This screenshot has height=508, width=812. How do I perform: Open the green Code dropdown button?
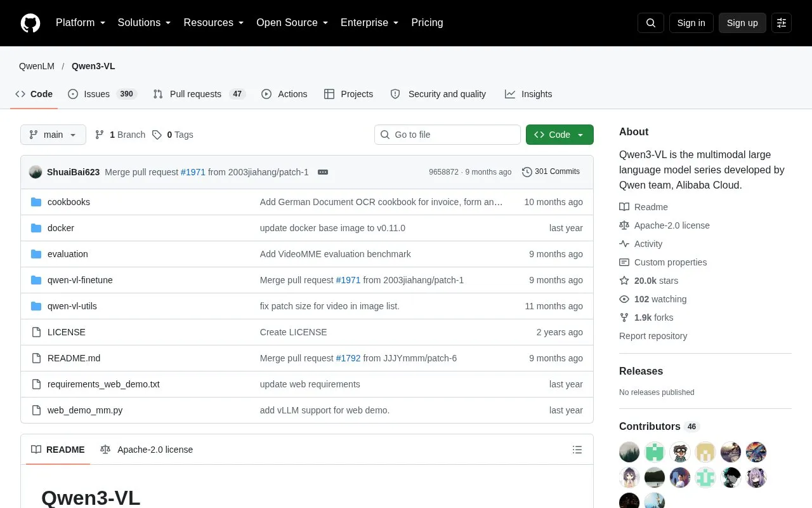(560, 135)
